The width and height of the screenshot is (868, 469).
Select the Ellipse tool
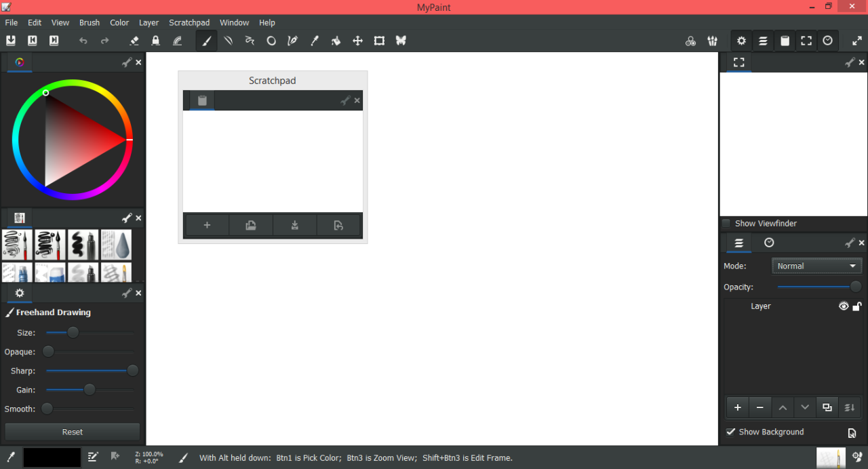click(x=271, y=41)
